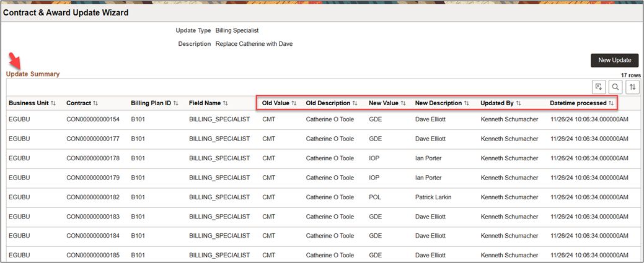Select contract CON000000000177 cell
The image size is (644, 263).
[93, 139]
